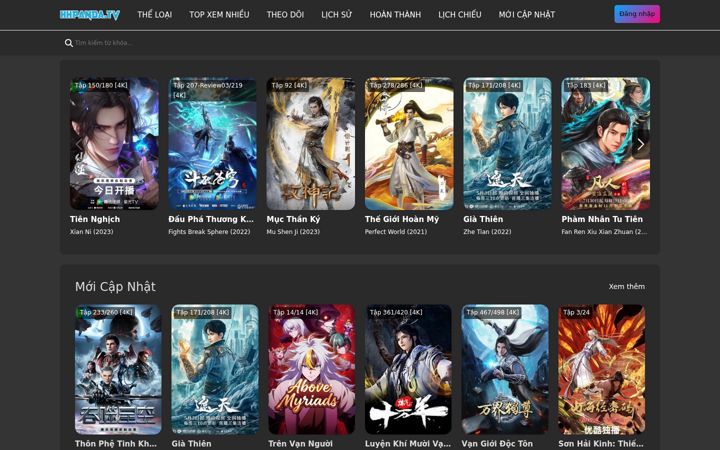Click 'Tập 207-Review03/219' badge
Image resolution: width=720 pixels, height=450 pixels.
(208, 90)
